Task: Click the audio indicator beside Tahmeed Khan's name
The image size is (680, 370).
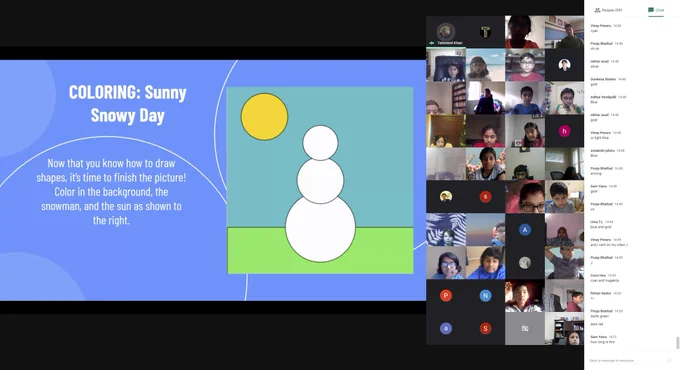Action: (x=432, y=43)
